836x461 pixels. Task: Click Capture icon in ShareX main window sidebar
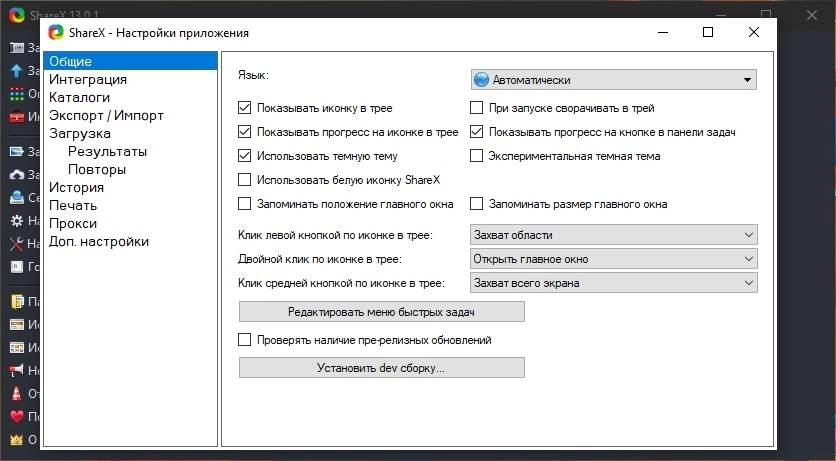tap(17, 47)
